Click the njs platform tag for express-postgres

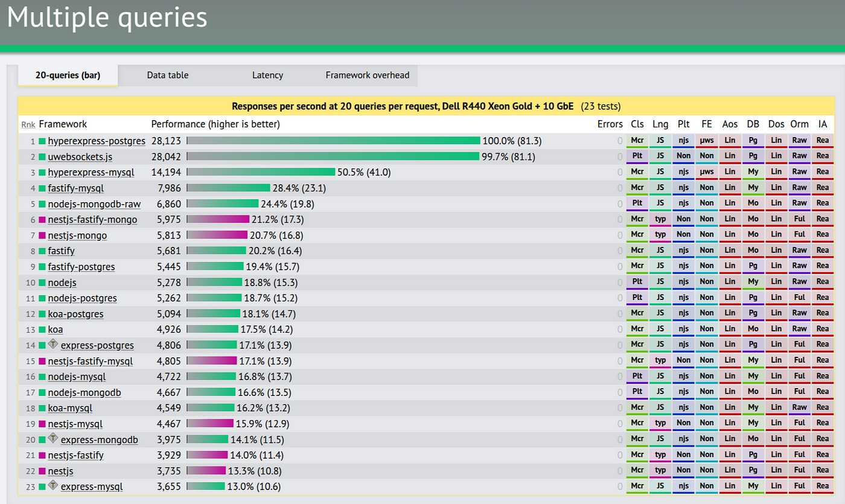click(x=684, y=345)
